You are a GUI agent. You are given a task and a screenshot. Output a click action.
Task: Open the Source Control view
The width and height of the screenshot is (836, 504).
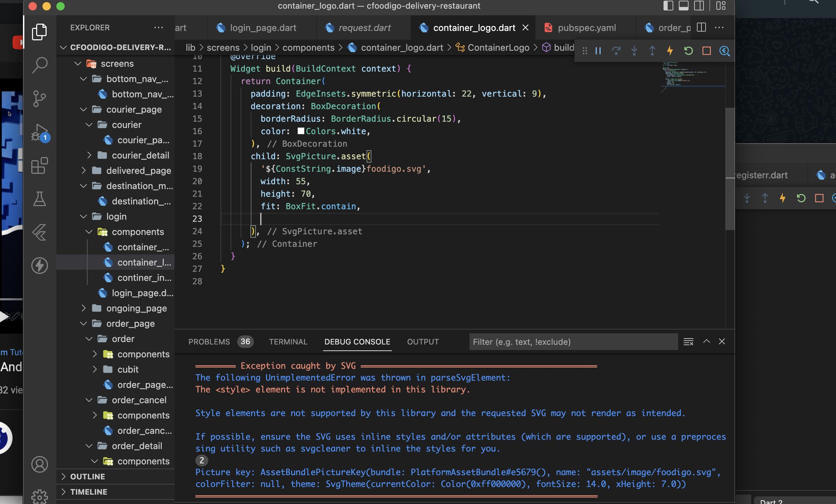pos(39,99)
